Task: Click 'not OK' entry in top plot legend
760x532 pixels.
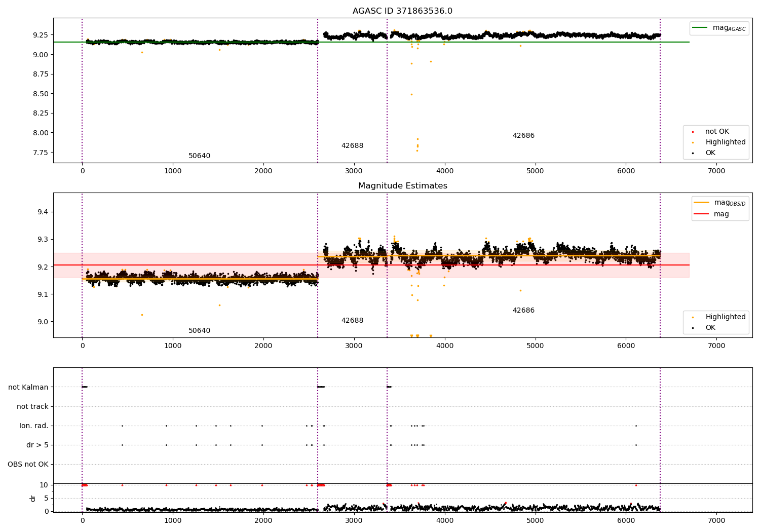Action: pyautogui.click(x=717, y=132)
